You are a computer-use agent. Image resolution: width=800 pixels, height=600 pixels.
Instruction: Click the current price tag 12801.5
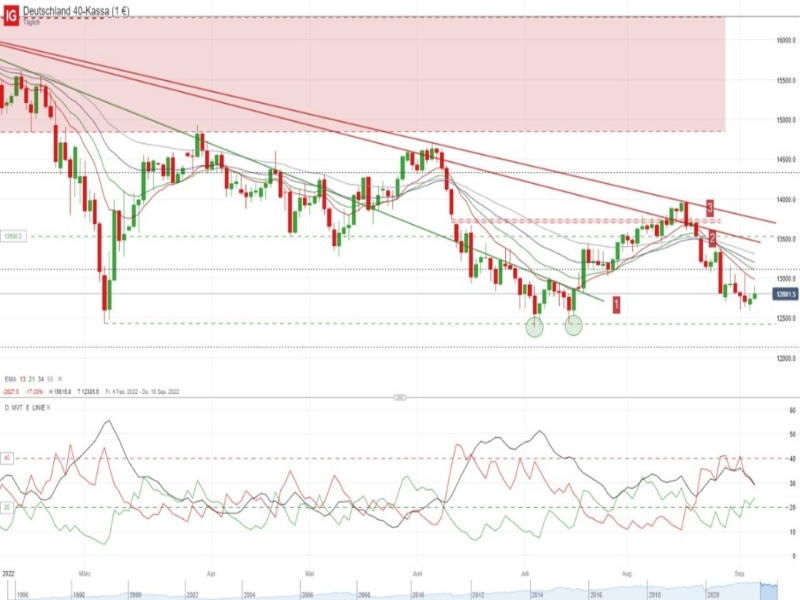(x=785, y=294)
